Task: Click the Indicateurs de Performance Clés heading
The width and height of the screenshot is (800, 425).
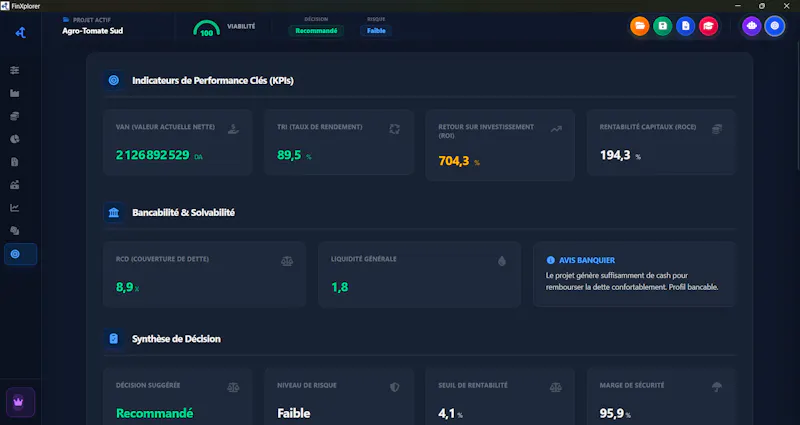Action: pyautogui.click(x=213, y=81)
